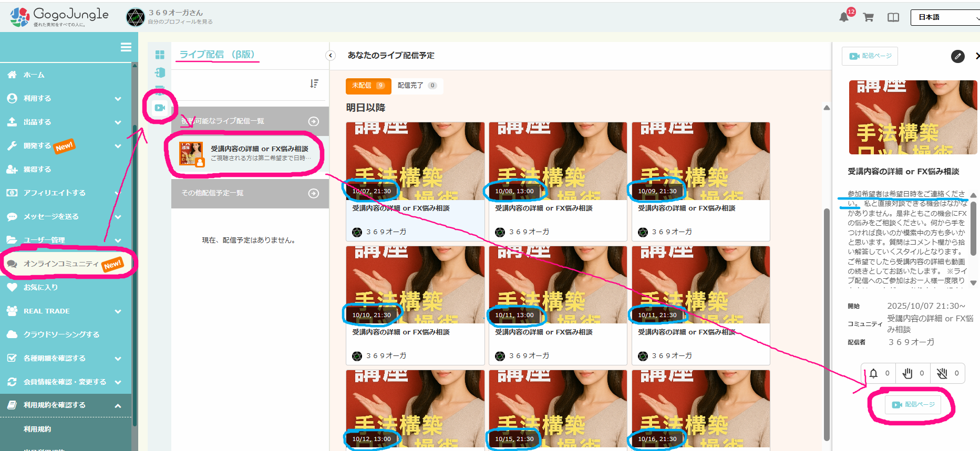The height and width of the screenshot is (451, 980).
Task: Open the 10/08, 13:00 stream thumbnail
Action: pyautogui.click(x=558, y=161)
